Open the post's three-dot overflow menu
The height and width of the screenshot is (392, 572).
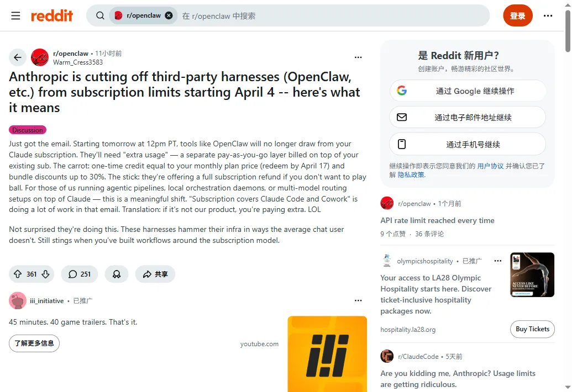coord(358,57)
